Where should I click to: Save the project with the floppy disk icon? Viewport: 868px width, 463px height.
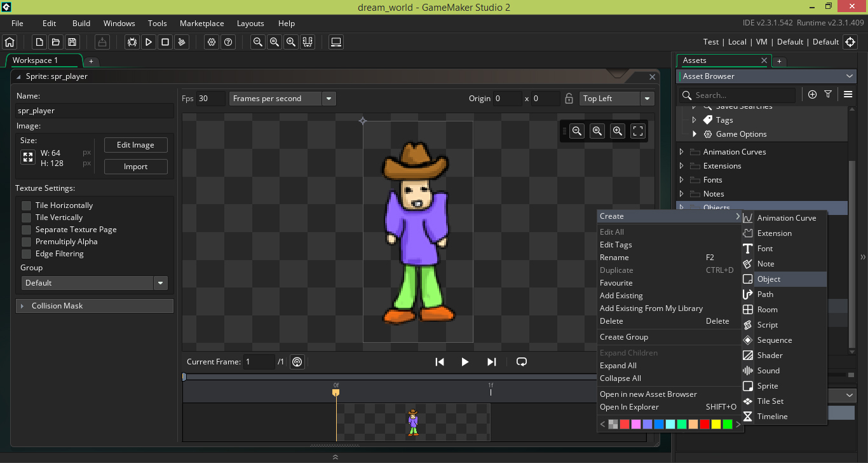(72, 42)
